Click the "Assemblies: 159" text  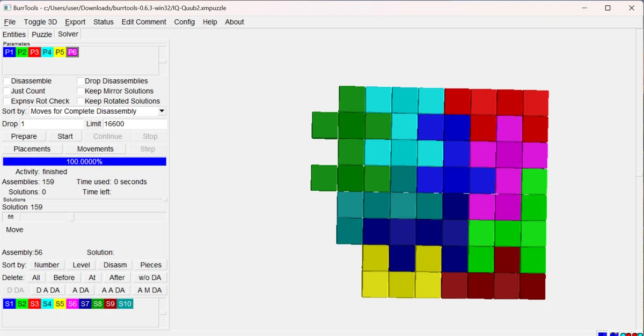[x=28, y=182]
